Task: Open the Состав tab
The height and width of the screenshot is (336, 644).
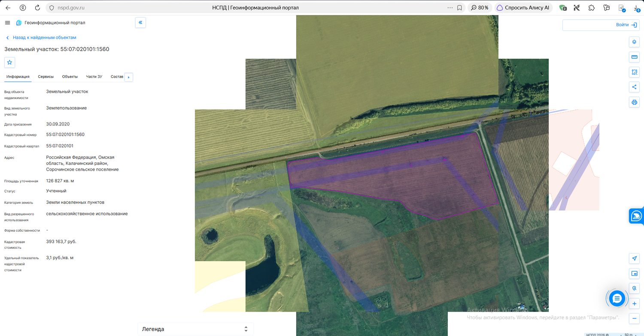Action: coord(117,76)
